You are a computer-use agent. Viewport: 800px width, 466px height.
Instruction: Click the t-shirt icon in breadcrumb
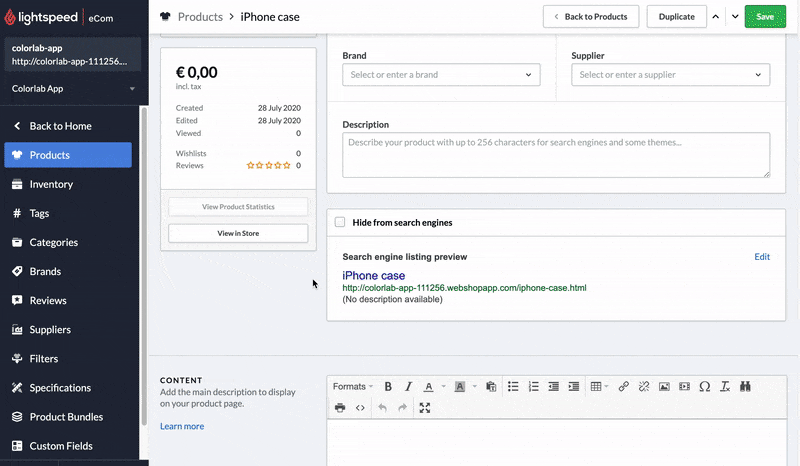(165, 16)
